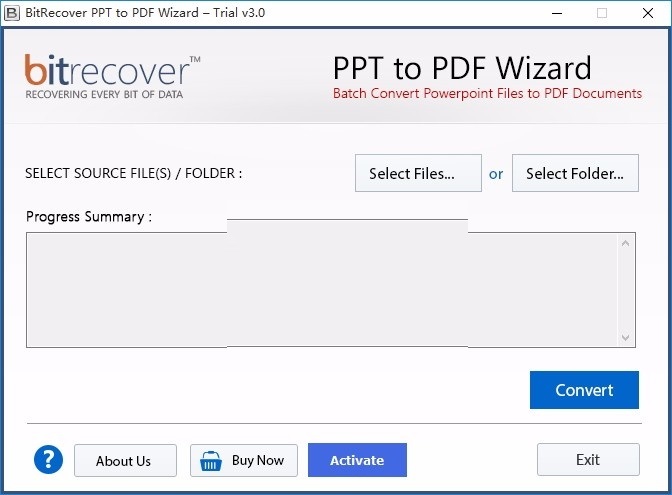Click the Select Folder... button

(575, 173)
